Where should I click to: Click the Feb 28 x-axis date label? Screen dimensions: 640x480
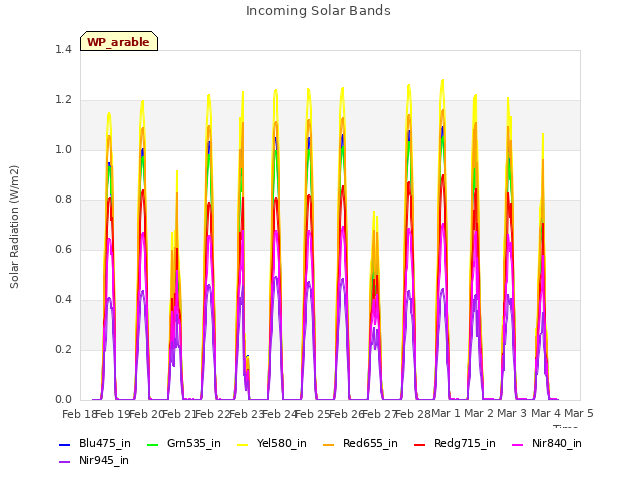(413, 414)
